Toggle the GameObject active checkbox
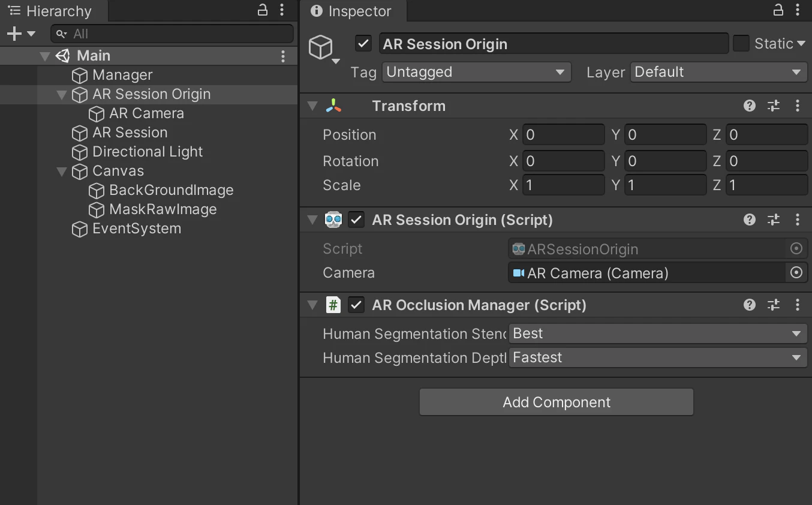Screen dimensions: 812x505 click(363, 44)
